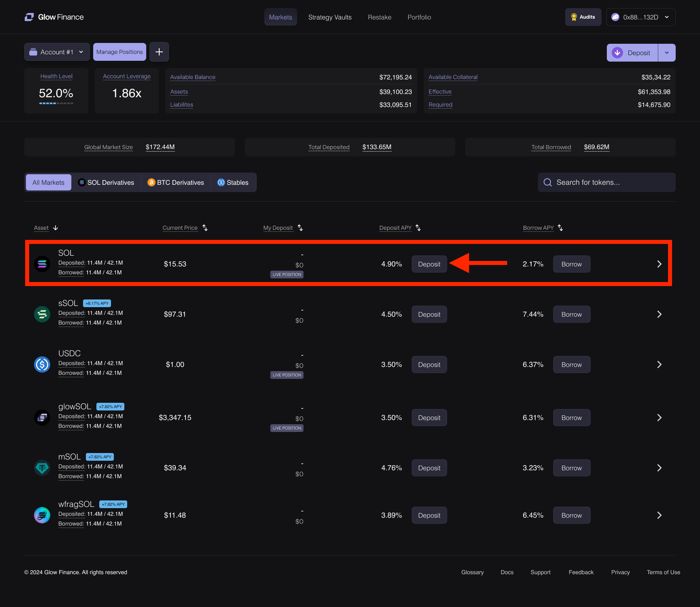Filter markets by Stables
This screenshot has height=607, width=700.
(x=233, y=182)
